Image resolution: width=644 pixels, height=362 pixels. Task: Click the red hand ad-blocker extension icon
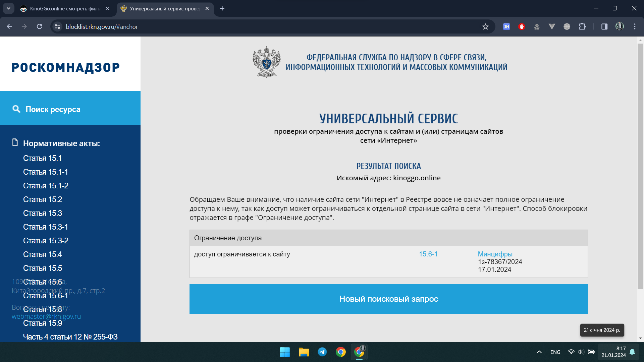point(522,26)
